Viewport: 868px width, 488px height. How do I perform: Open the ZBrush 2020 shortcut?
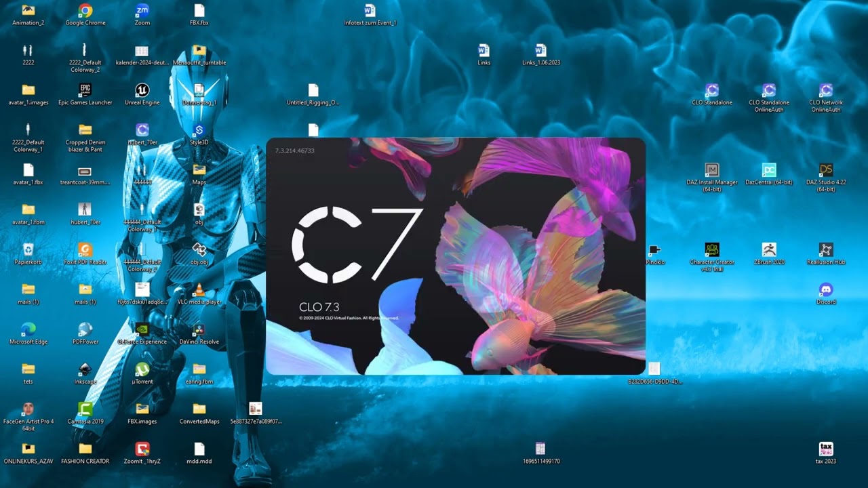click(768, 249)
